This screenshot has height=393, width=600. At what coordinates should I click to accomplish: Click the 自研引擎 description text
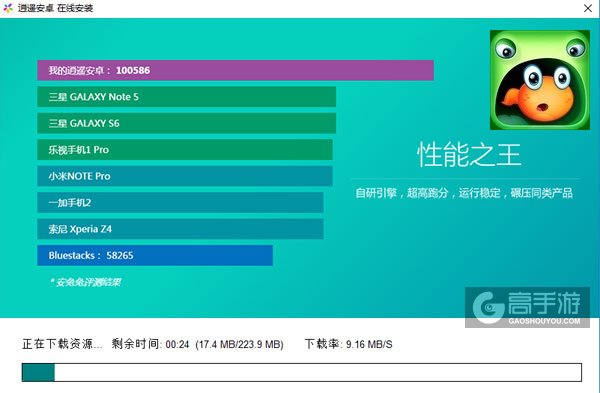464,193
